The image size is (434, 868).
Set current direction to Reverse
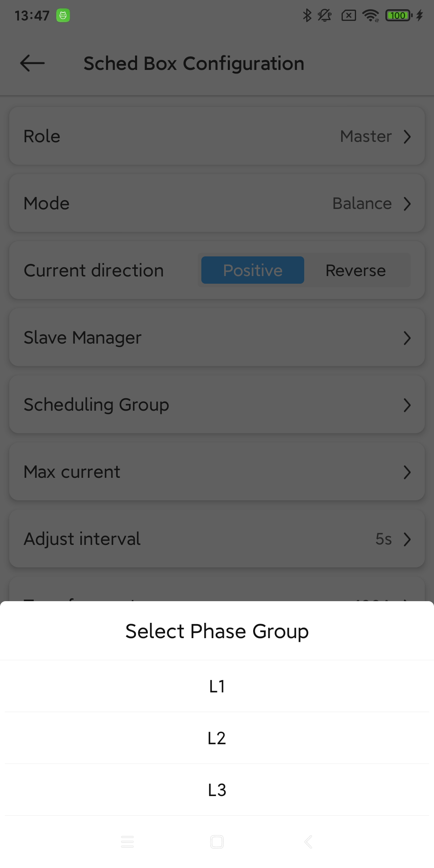click(x=356, y=270)
